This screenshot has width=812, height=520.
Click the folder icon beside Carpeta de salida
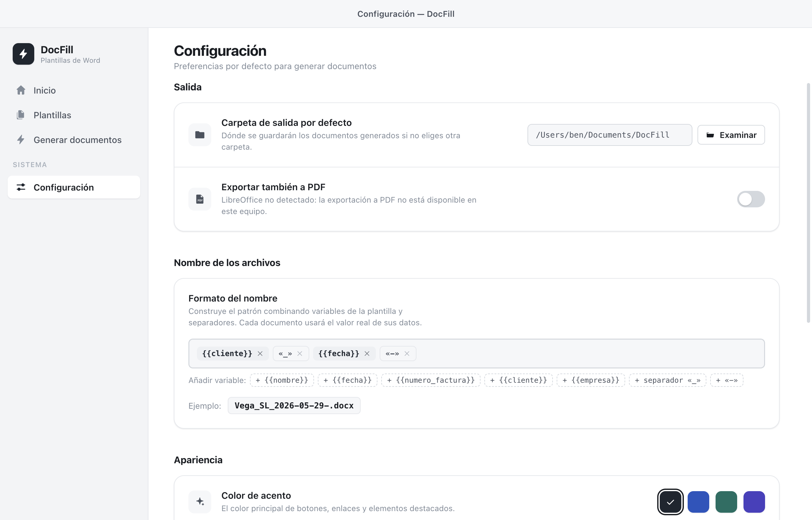pyautogui.click(x=200, y=135)
